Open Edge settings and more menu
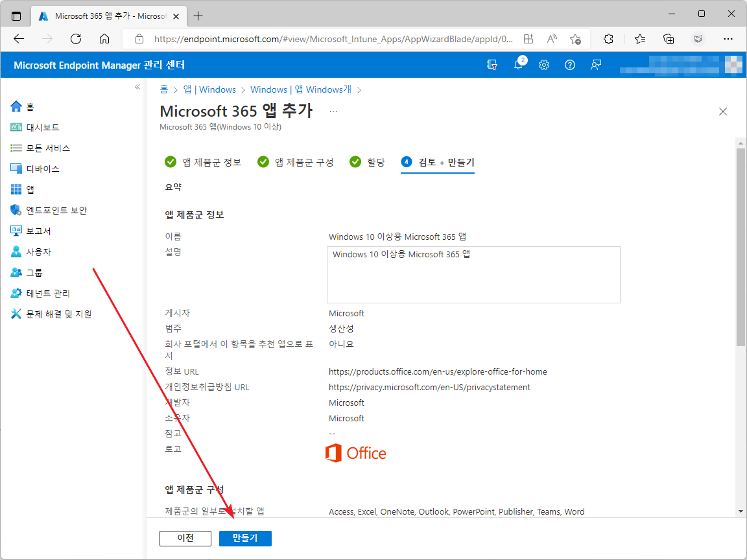This screenshot has width=747, height=560. [728, 39]
